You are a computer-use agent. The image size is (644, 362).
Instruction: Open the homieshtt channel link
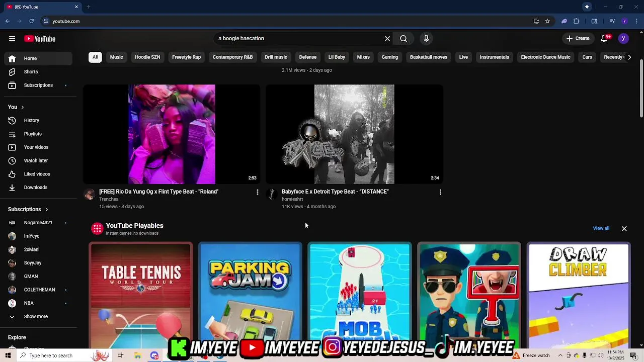tap(292, 199)
